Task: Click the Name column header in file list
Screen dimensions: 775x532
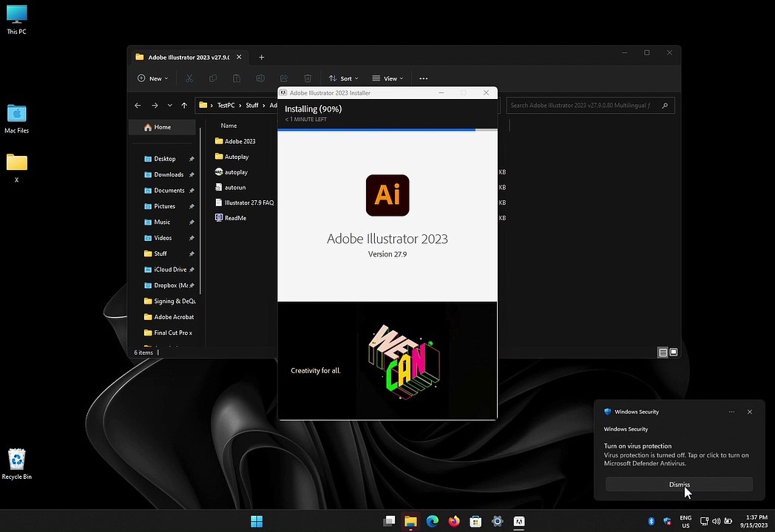Action: tap(229, 126)
